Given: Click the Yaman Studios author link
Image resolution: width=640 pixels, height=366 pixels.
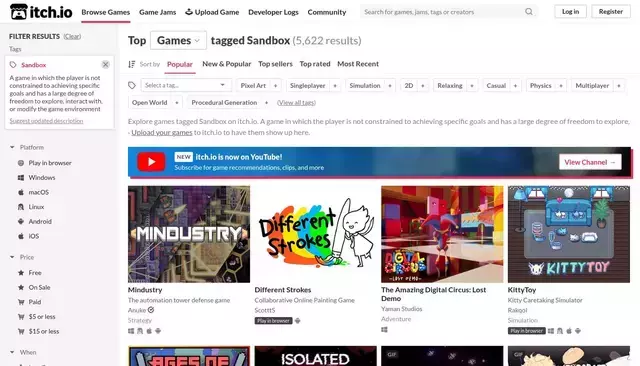Looking at the screenshot, I should [402, 309].
